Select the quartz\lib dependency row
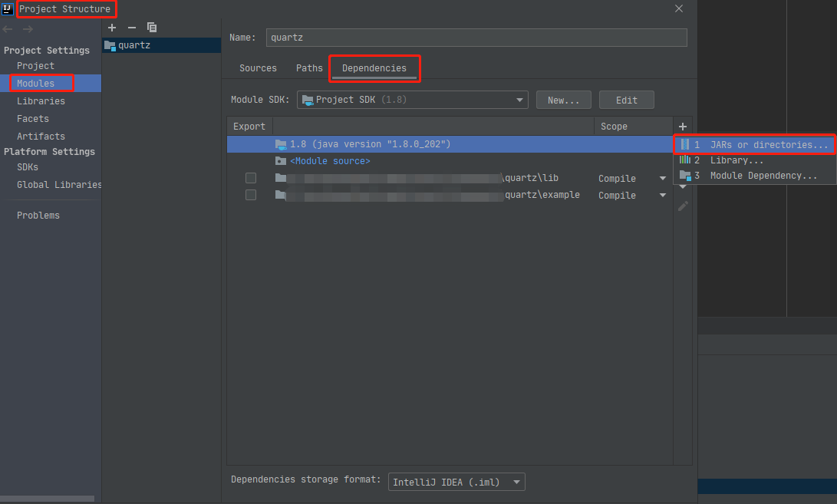Image resolution: width=837 pixels, height=504 pixels. (x=450, y=178)
